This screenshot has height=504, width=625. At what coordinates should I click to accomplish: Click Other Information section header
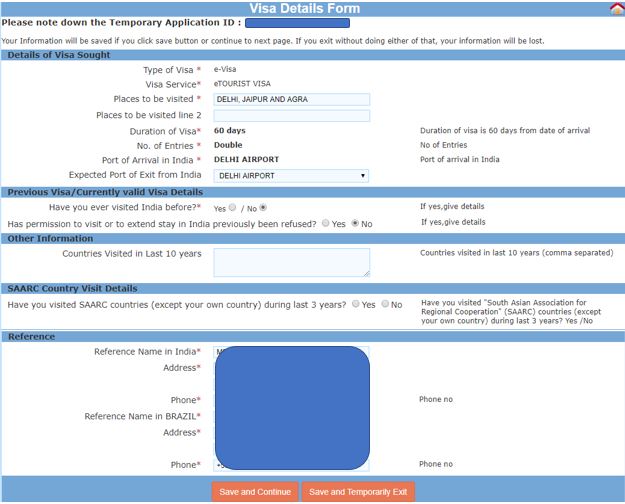[50, 238]
